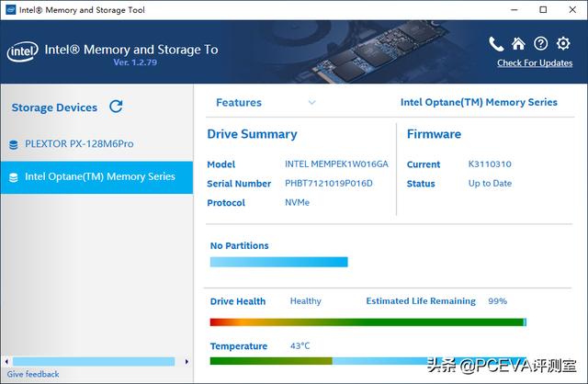Click the PLEXTOR drive disk icon
588x384 pixels.
13,145
